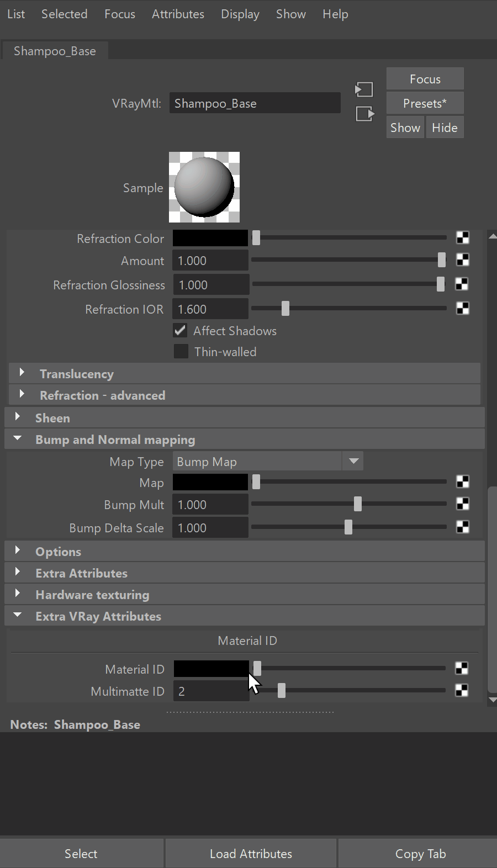This screenshot has height=868, width=497.
Task: Click the Hide button
Action: coord(445,128)
